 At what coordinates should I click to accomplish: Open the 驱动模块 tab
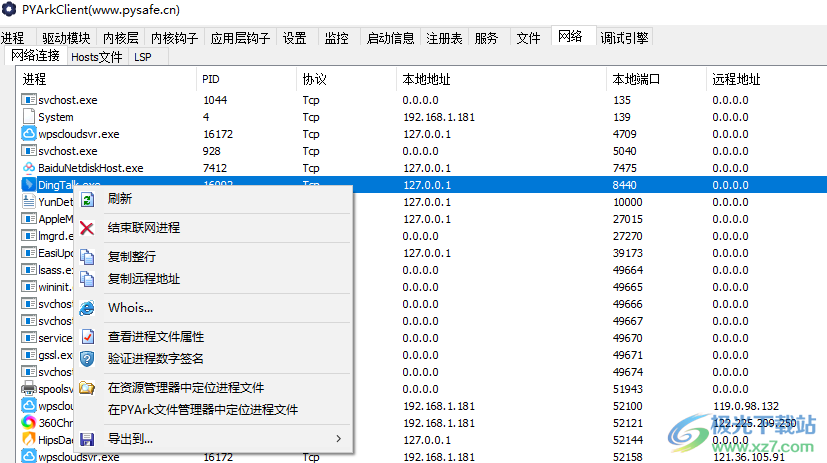click(66, 38)
